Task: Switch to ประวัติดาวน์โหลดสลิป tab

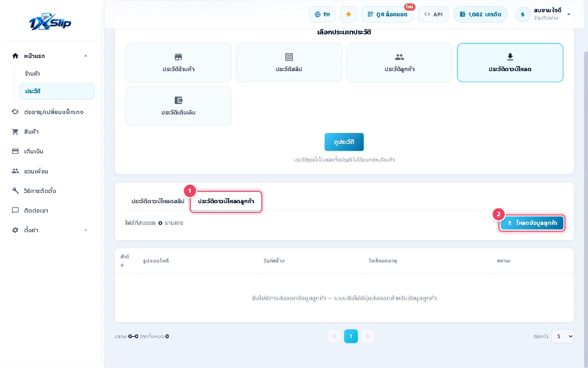Action: (158, 201)
